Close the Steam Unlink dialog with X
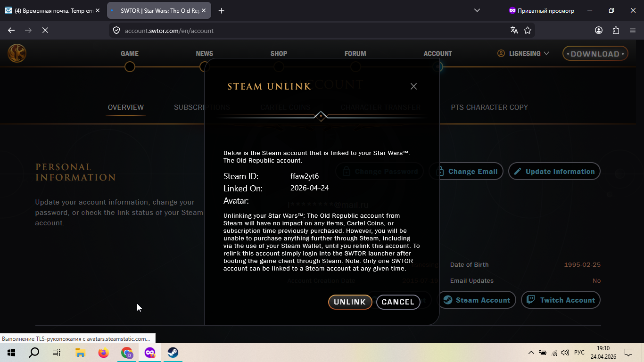This screenshot has height=362, width=644. pos(413,86)
